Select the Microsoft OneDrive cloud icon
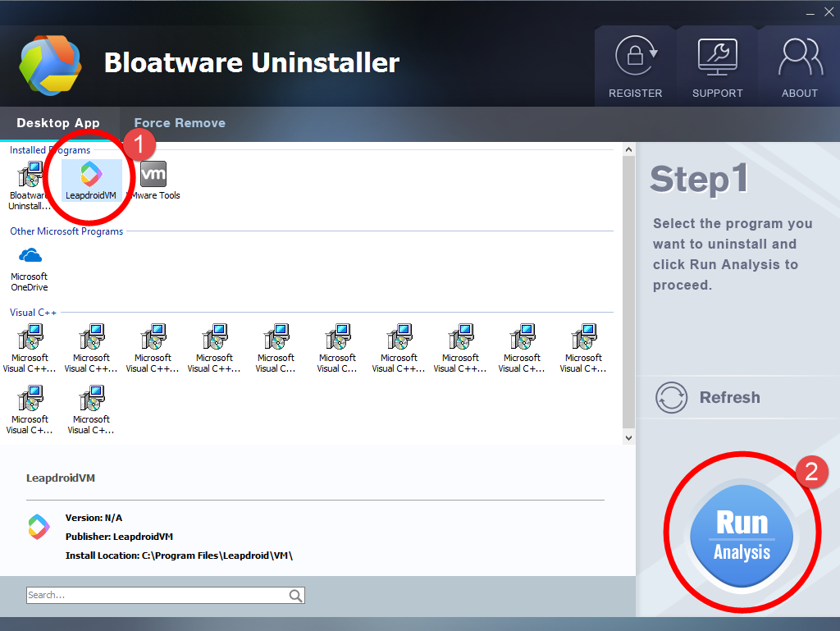Image resolution: width=840 pixels, height=631 pixels. pyautogui.click(x=30, y=255)
